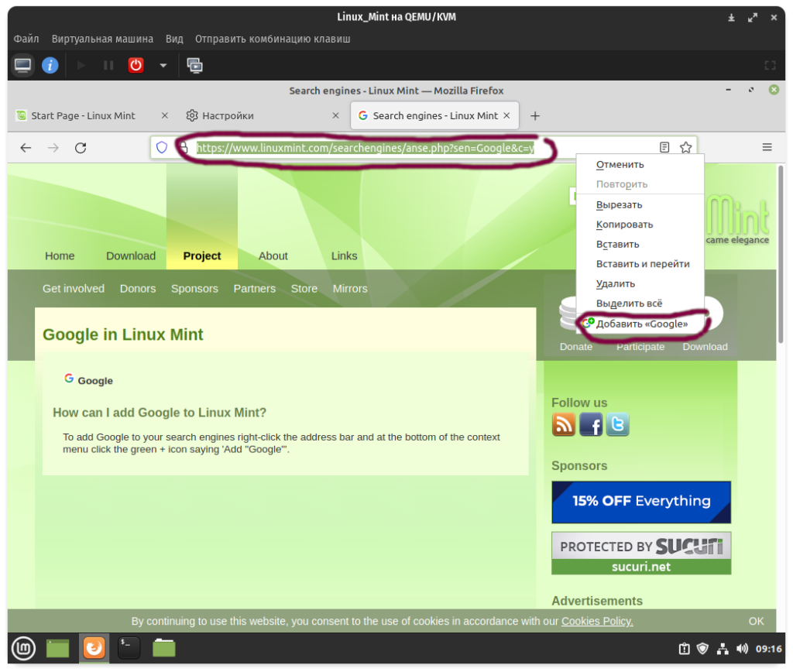Image resolution: width=793 pixels, height=672 pixels.
Task: Open the Linux Mint start menu
Action: 23,648
